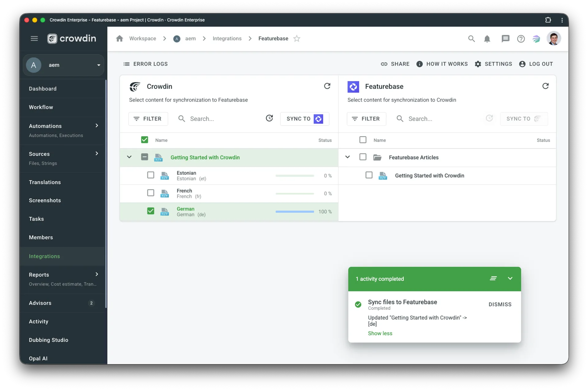
Task: Click the green completed checkmark icon
Action: [358, 304]
